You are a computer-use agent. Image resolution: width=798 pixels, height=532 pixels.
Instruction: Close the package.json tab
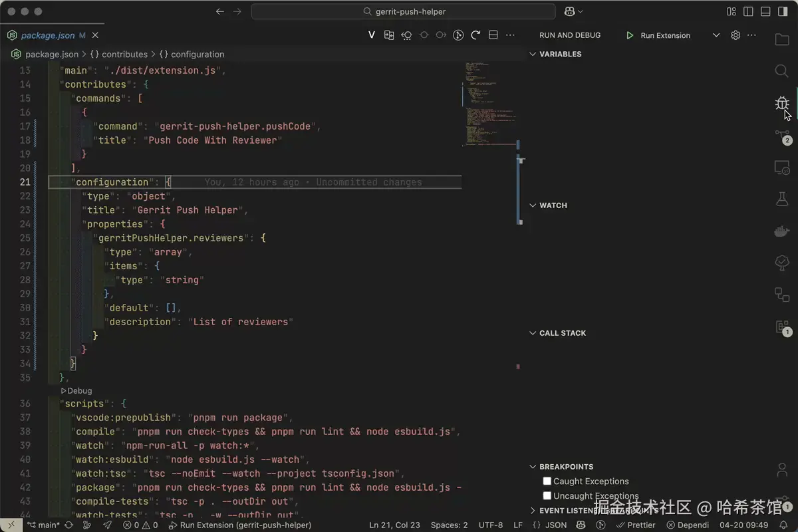coord(96,35)
